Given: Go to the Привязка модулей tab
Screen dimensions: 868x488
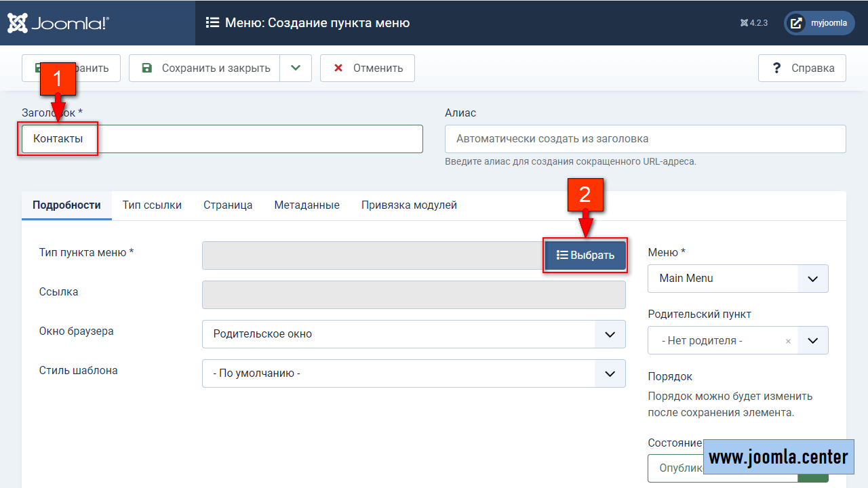Looking at the screenshot, I should [409, 205].
